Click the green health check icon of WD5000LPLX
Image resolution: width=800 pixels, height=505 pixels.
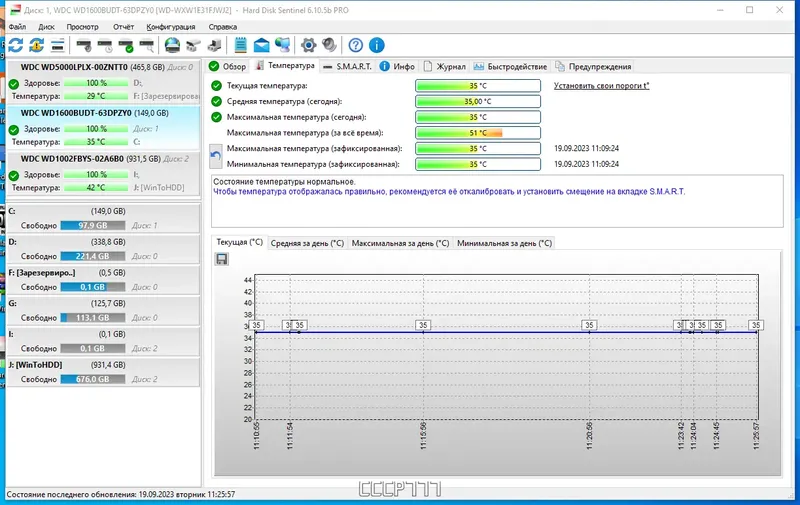[x=14, y=84]
